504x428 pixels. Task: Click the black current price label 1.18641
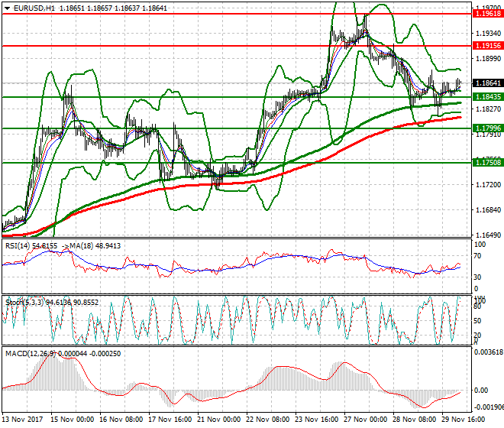[x=488, y=83]
